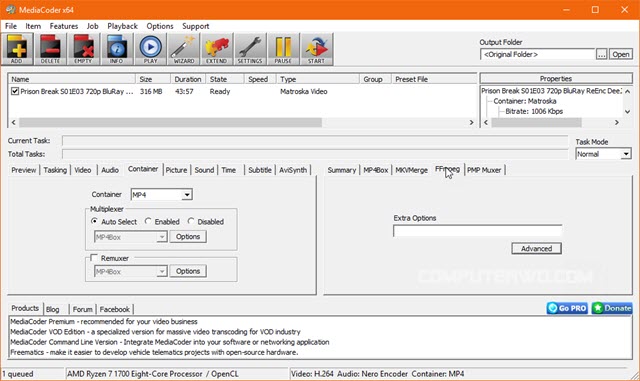The image size is (640, 381).
Task: Click 'MediaCoder Premium' product line
Action: pos(104,321)
